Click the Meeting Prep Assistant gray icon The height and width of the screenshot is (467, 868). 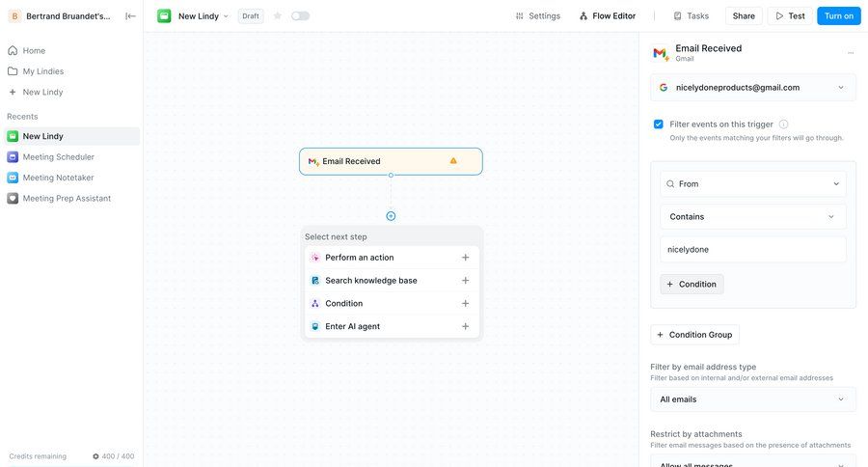point(13,199)
